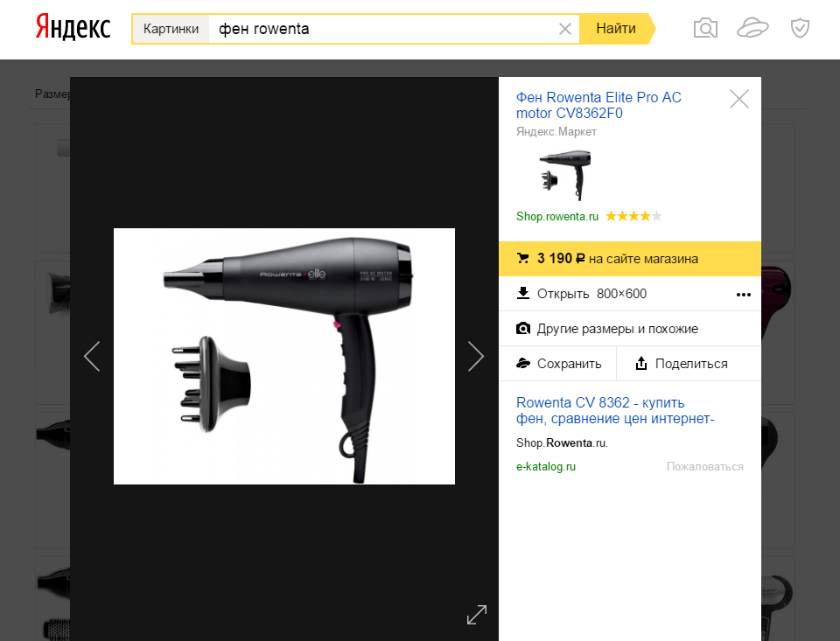Visit the e-katalog.ru source link

click(x=546, y=466)
